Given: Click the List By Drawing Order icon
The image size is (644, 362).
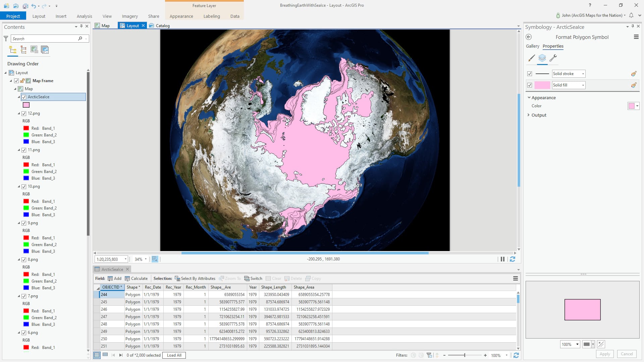Looking at the screenshot, I should click(13, 50).
